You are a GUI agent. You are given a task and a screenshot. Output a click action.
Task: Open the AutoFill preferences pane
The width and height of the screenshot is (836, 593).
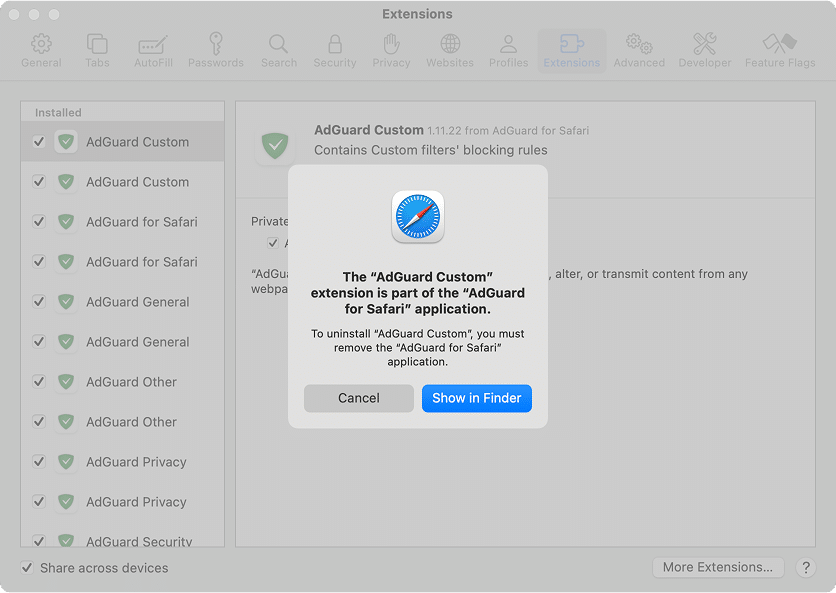[153, 51]
